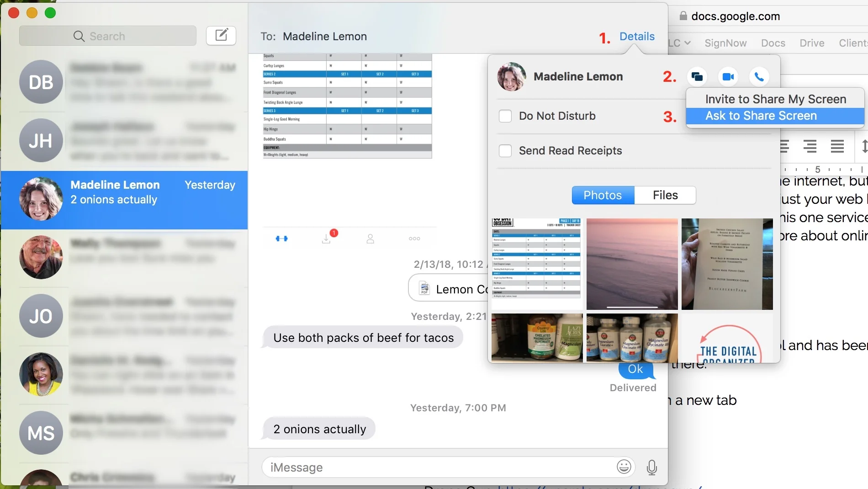
Task: Click the dumbbell workout icon in attachment
Action: [x=281, y=239]
